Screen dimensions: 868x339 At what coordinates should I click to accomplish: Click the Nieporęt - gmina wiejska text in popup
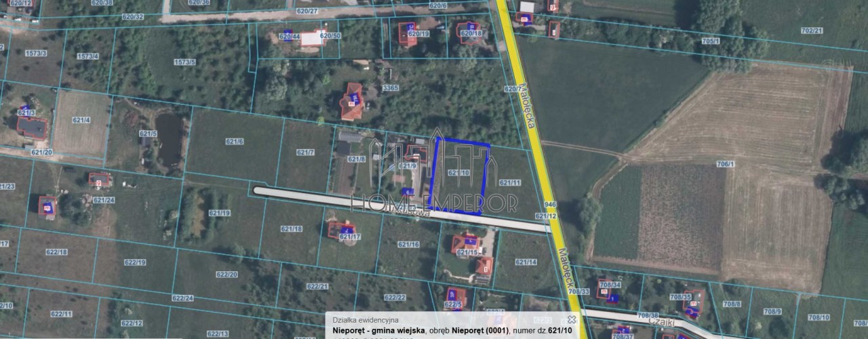(378, 330)
